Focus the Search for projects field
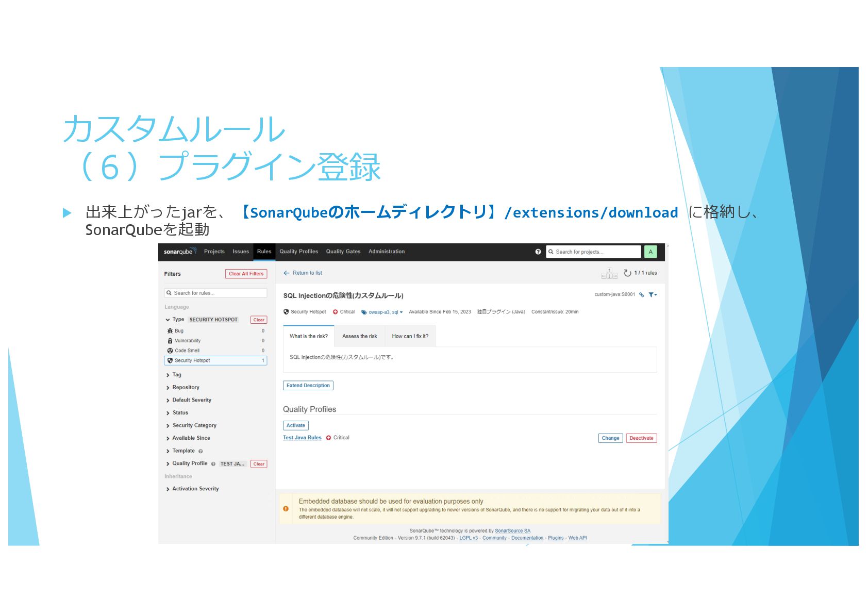868x614 pixels. tap(593, 252)
